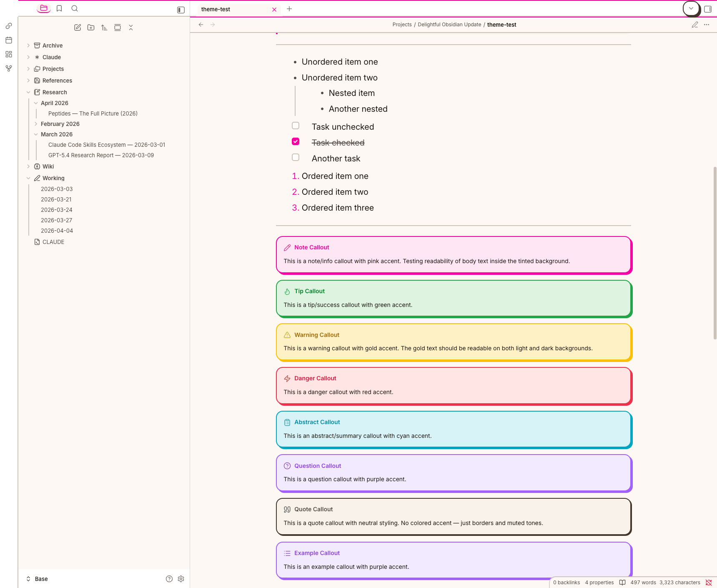Open graph view ribbon icon
717x588 pixels.
pos(9,68)
